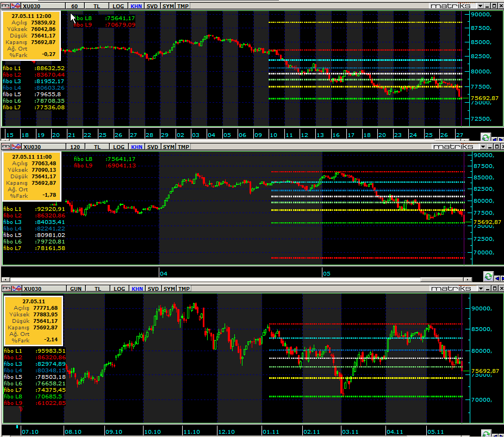Click the refresh icon in the top chart
The image size is (504, 437).
[486, 137]
